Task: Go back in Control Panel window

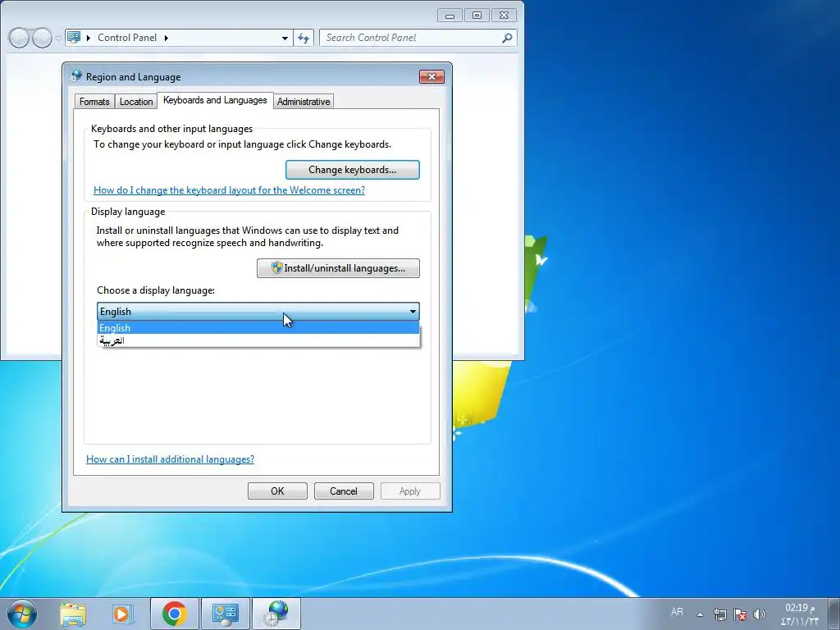Action: click(x=19, y=38)
